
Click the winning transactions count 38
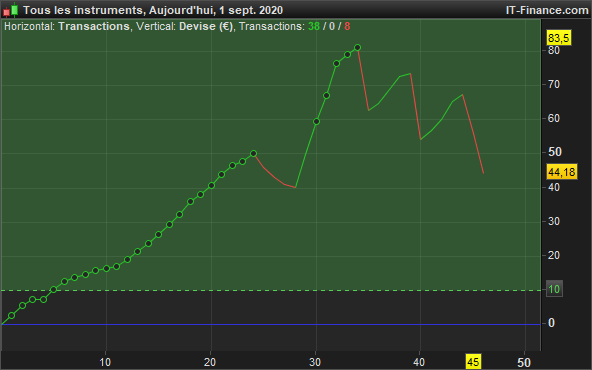point(314,26)
